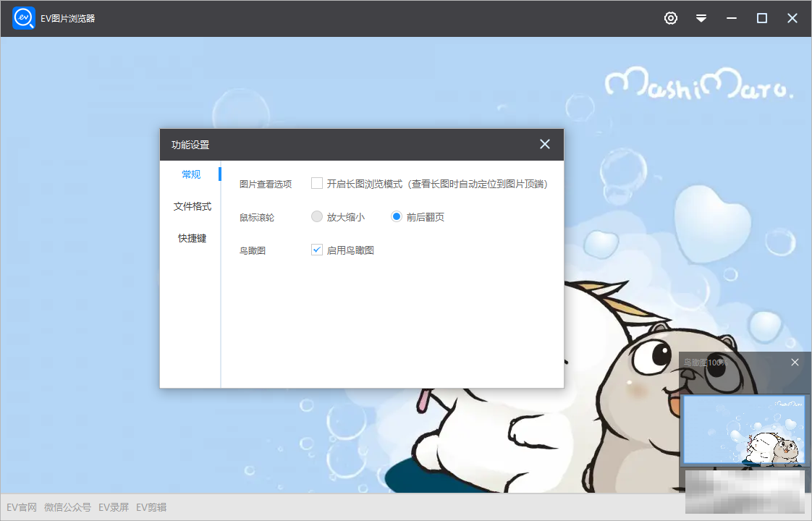The image size is (812, 521).
Task: Close the EV图片浏览器 main window
Action: 792,18
